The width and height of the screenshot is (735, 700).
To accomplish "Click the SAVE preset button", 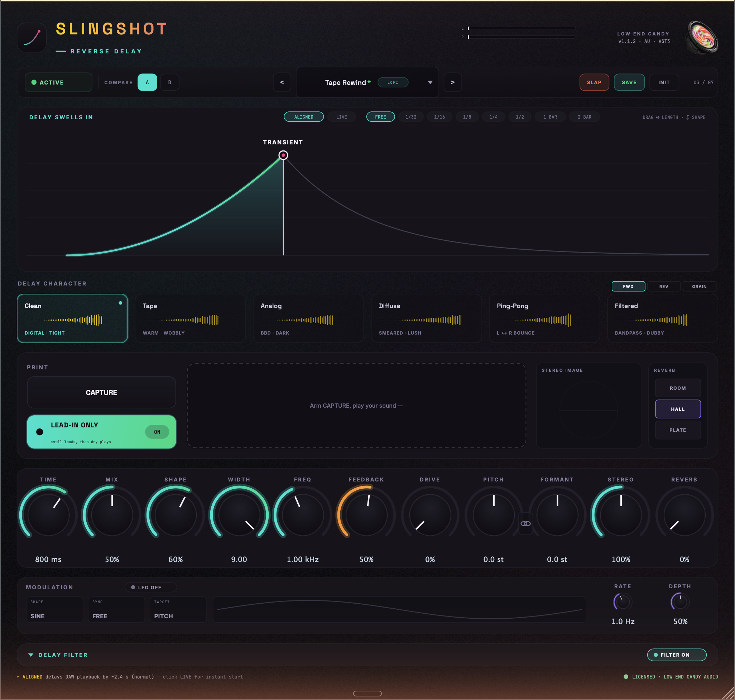I will 629,82.
